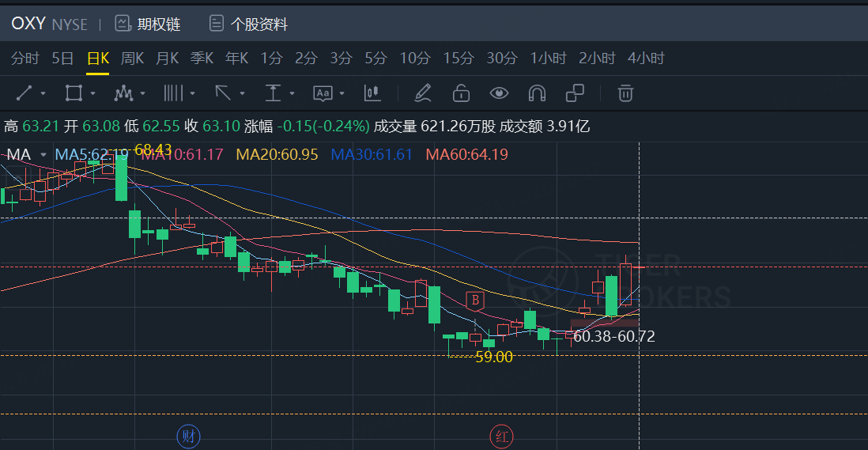The width and height of the screenshot is (868, 450).
Task: Expand the wave pattern tool dropdown
Action: coord(143,93)
